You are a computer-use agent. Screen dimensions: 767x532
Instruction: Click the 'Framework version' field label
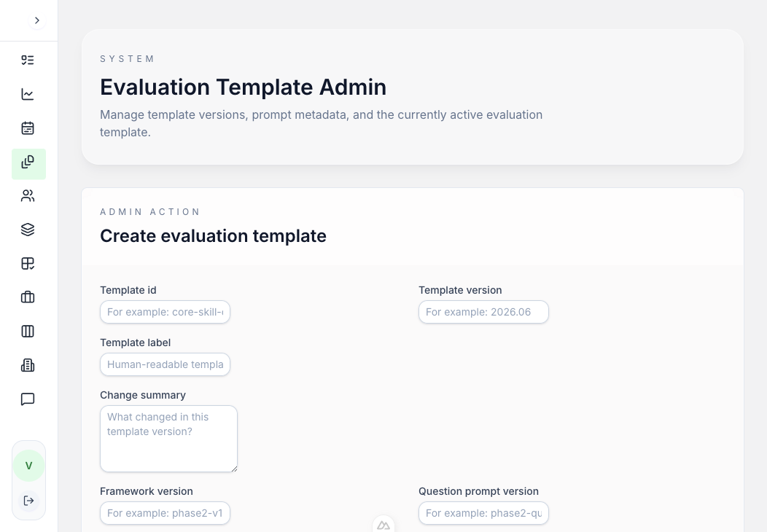click(x=147, y=491)
